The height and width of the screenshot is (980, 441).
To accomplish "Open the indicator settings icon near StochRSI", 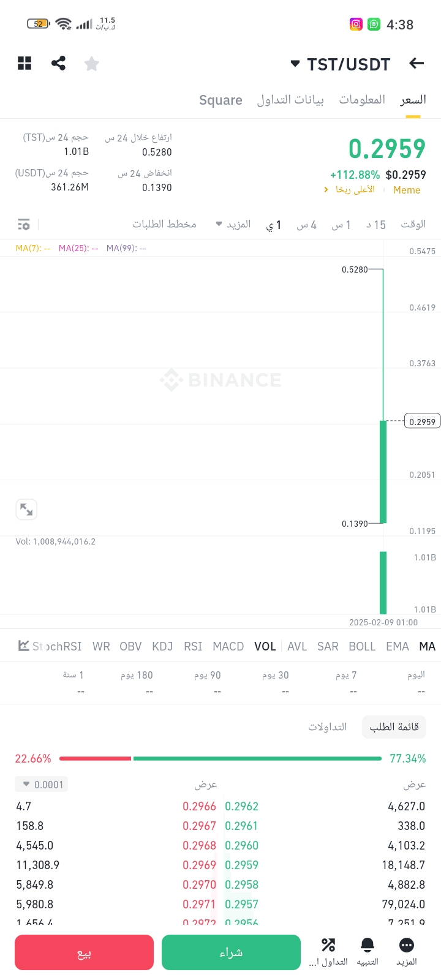I will pos(24,646).
